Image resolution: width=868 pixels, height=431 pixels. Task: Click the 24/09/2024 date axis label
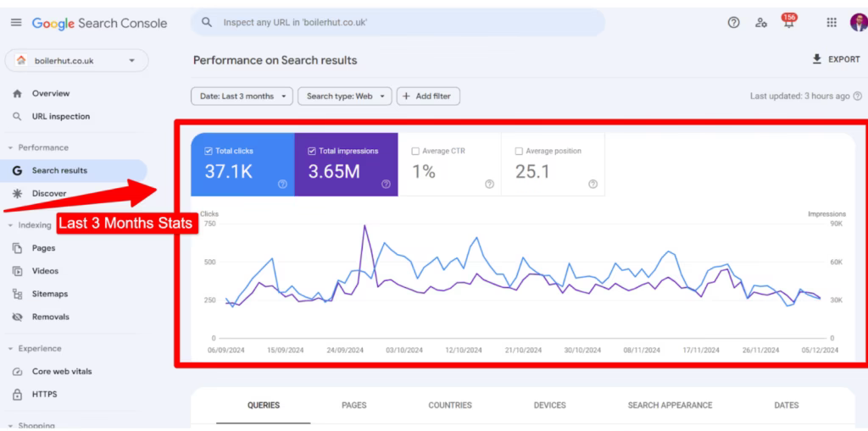pos(345,351)
